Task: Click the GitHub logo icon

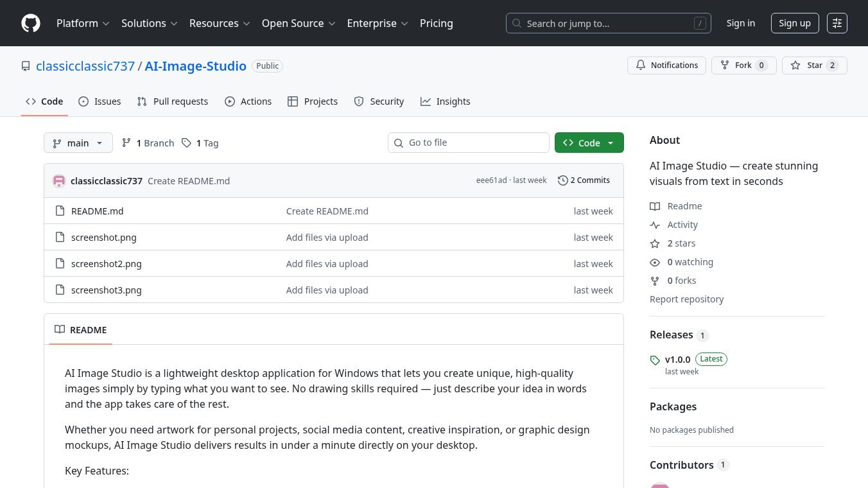Action: (x=31, y=23)
